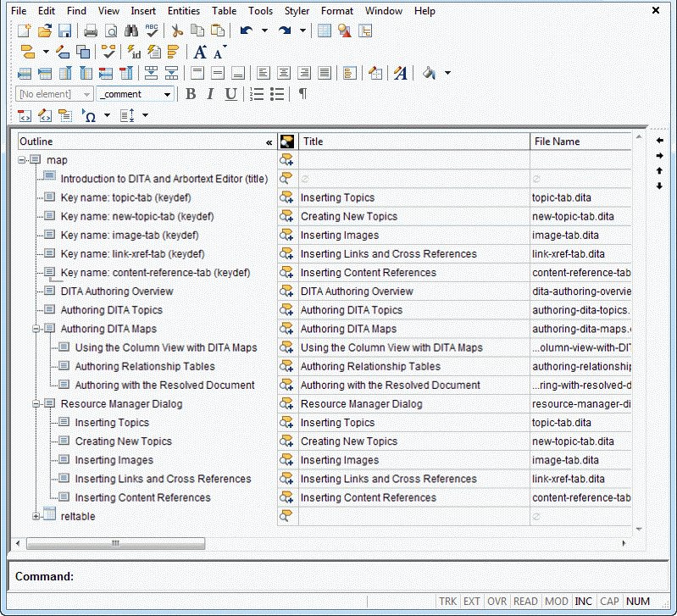The image size is (677, 616).
Task: Open a file with the folder icon
Action: tap(44, 31)
